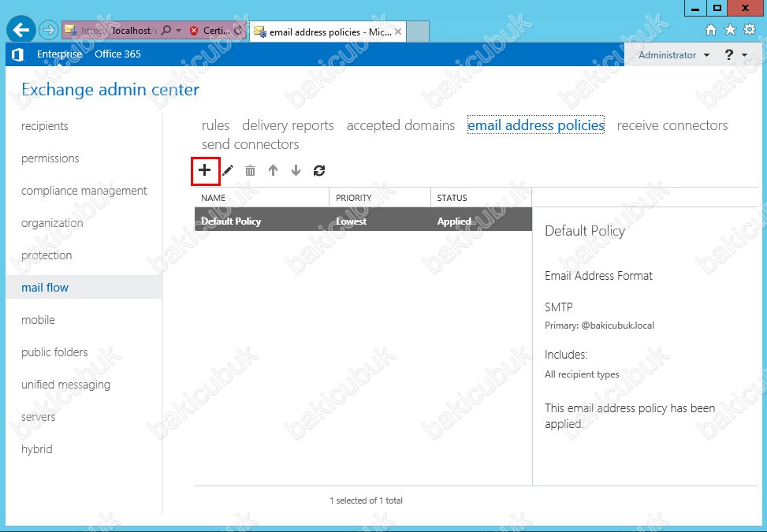Sort by the STATUS column header

coord(482,198)
